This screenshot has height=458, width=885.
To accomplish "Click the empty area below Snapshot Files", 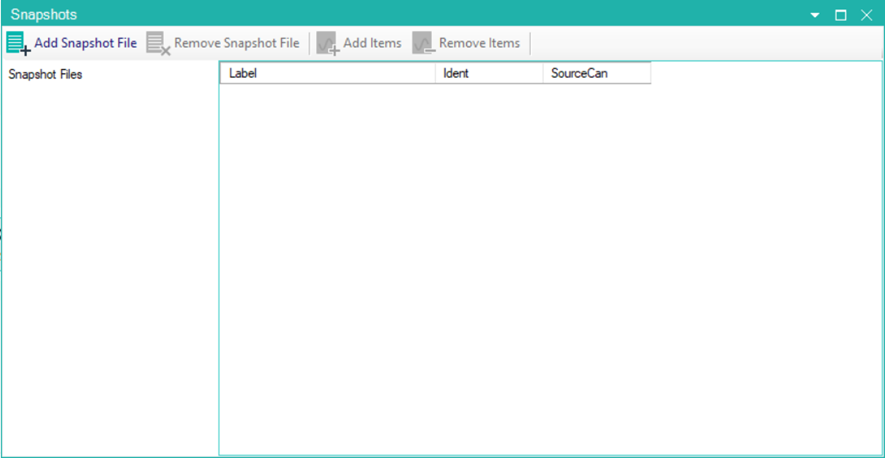I will (x=108, y=270).
